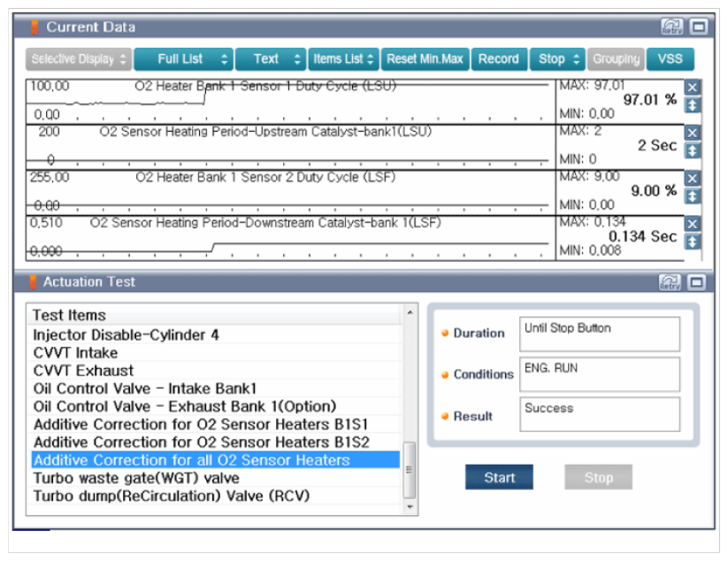
Task: Click the Duration field
Action: (x=600, y=334)
